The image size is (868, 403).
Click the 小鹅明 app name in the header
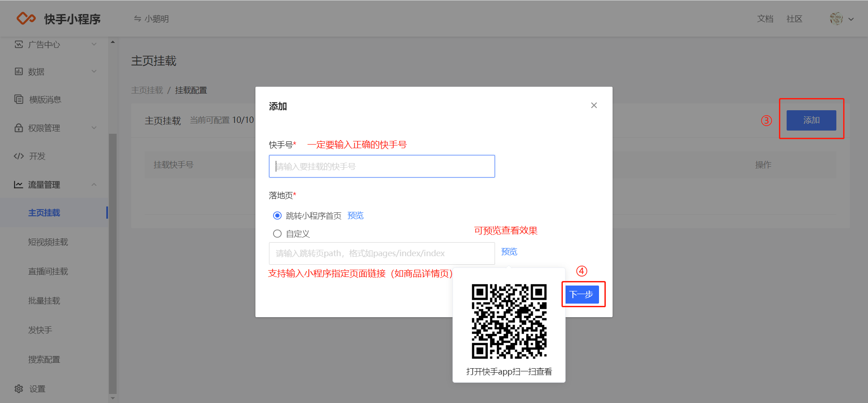point(157,19)
